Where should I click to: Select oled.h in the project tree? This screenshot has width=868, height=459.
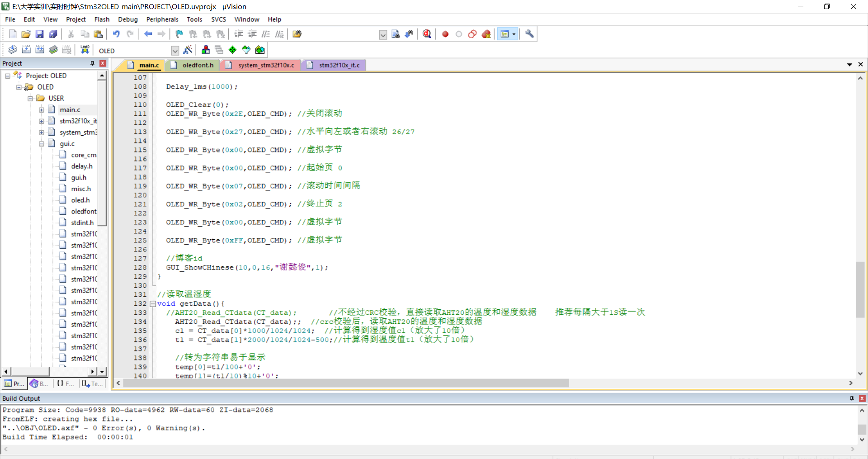[80, 200]
